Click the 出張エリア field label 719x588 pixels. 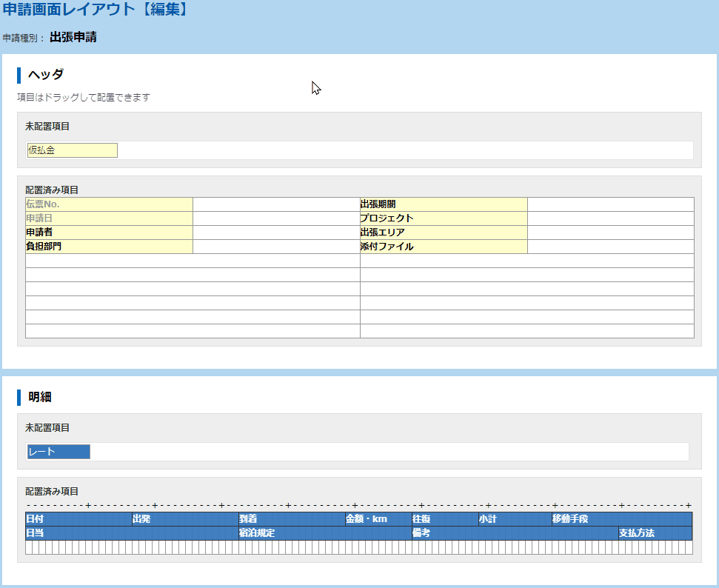point(444,233)
